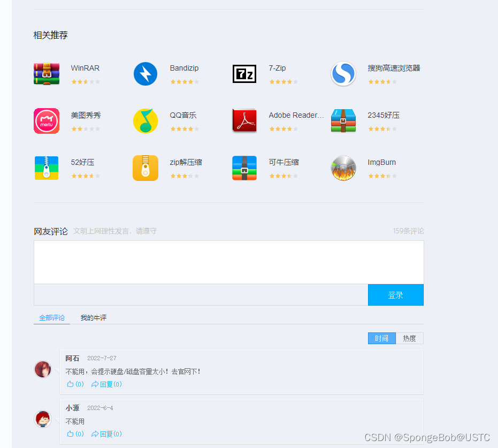This screenshot has width=498, height=448.
Task: Click the 搜狗高速浏览器 title link
Action: click(x=394, y=68)
